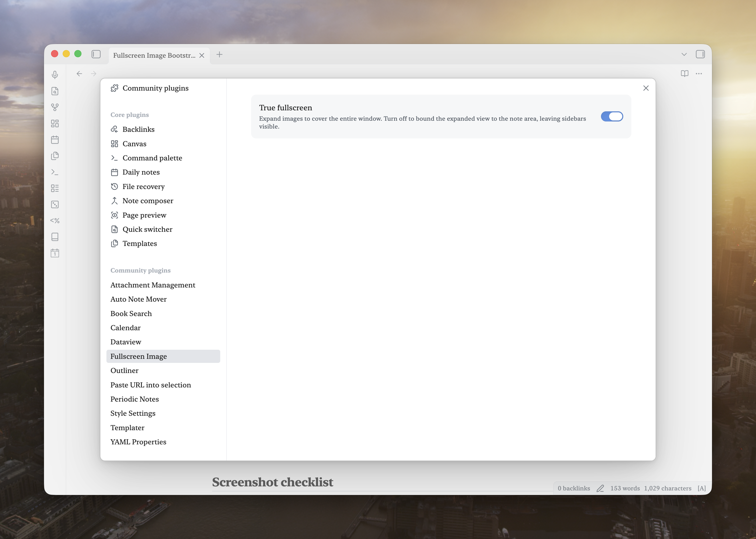Click the 0 backlinks status bar item
756x539 pixels.
[574, 488]
